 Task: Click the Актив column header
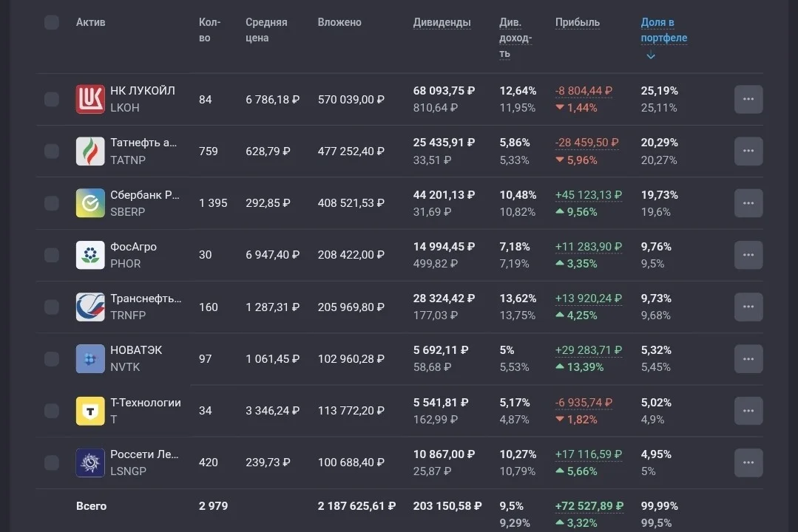pyautogui.click(x=90, y=22)
